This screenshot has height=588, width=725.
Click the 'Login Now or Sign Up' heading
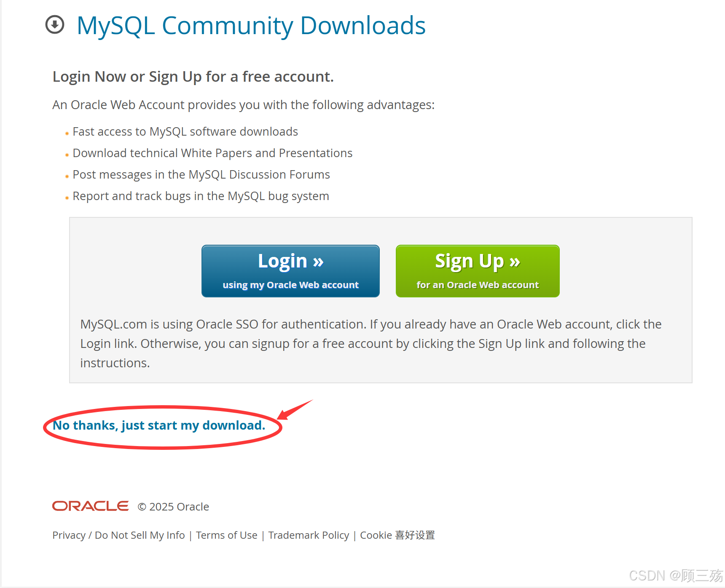point(193,77)
